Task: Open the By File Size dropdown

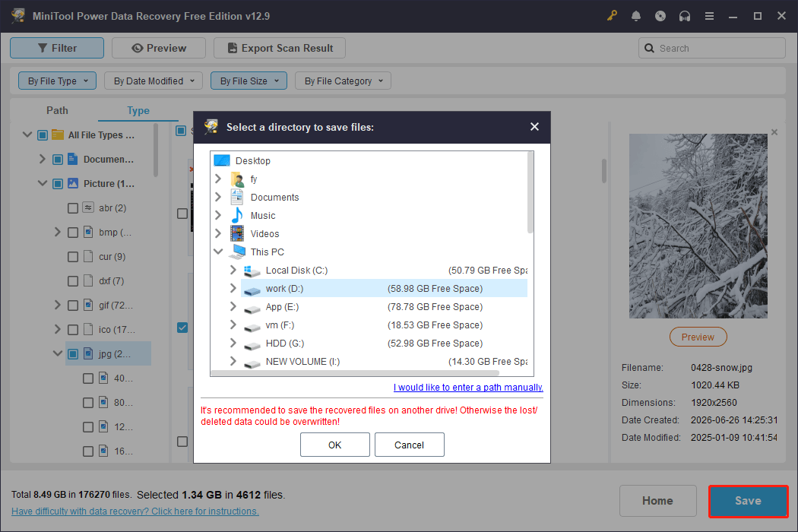Action: point(249,81)
